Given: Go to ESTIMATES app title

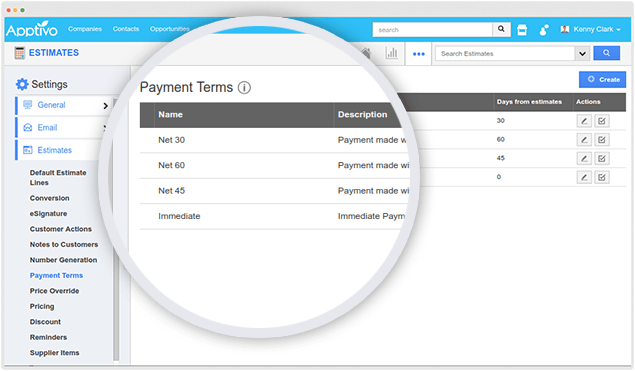Looking at the screenshot, I should [54, 53].
